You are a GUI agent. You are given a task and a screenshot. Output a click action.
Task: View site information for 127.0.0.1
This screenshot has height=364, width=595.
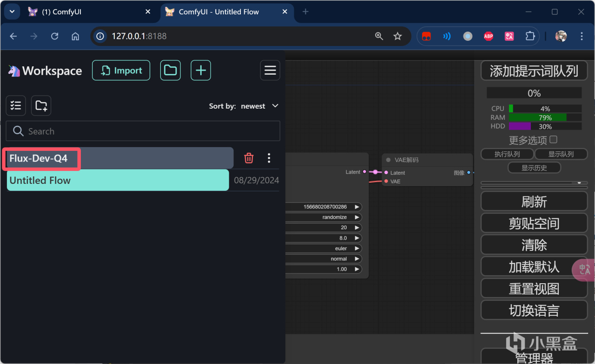pos(99,36)
